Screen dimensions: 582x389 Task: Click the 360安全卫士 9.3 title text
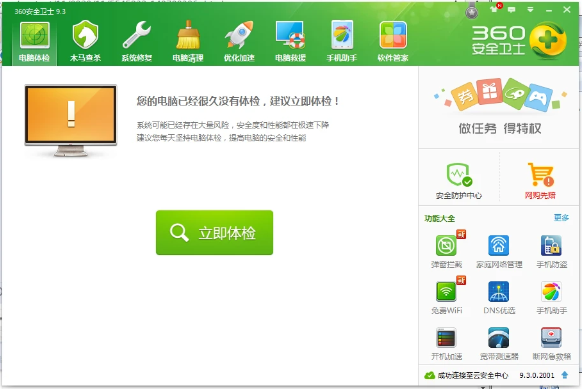(x=40, y=12)
